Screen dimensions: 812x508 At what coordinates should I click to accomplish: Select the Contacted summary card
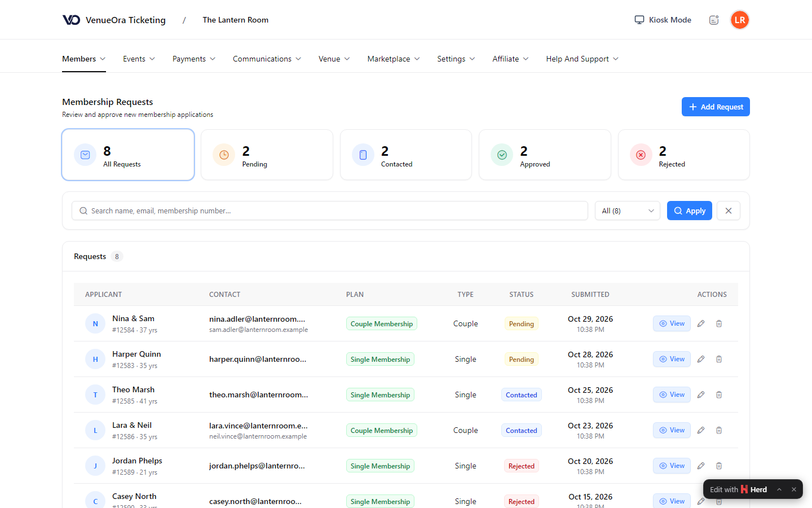(406, 155)
